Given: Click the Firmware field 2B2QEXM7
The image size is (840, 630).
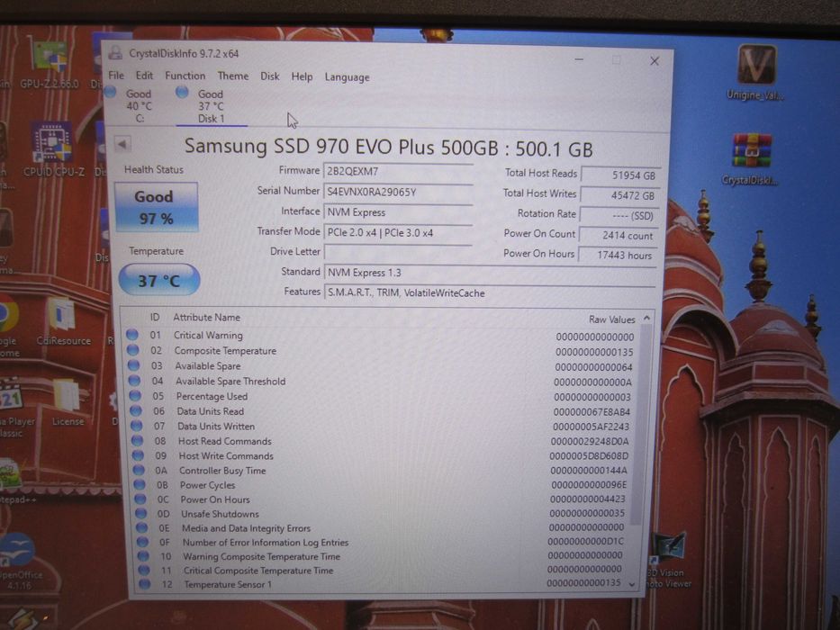Looking at the screenshot, I should [398, 171].
